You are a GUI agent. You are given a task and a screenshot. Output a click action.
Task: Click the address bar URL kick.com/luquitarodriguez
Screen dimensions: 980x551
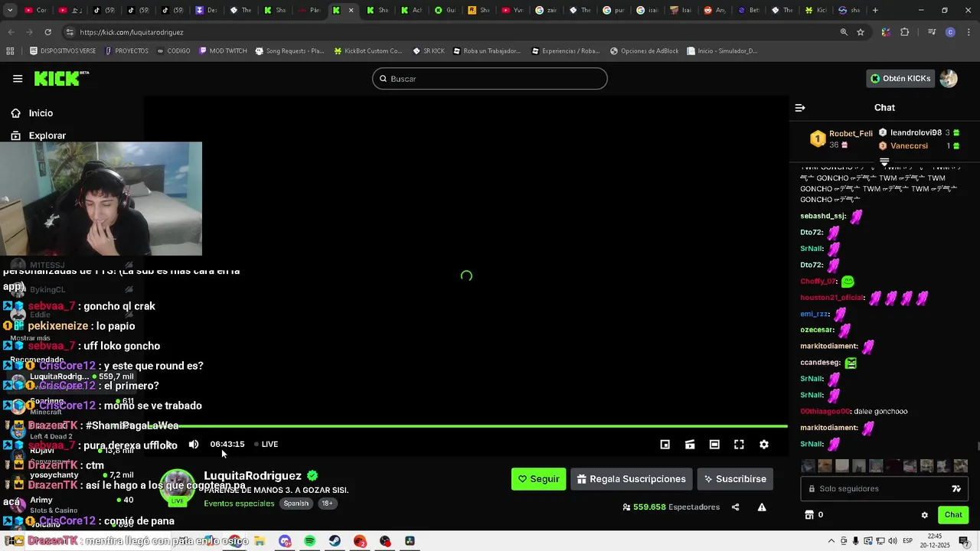tap(132, 32)
